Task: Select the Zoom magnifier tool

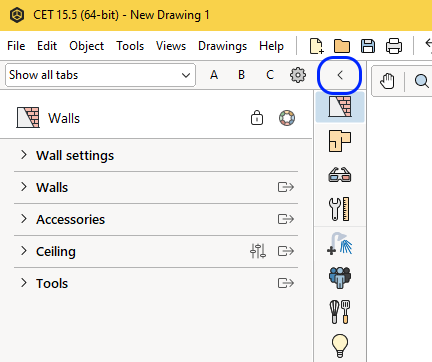Action: pos(422,81)
